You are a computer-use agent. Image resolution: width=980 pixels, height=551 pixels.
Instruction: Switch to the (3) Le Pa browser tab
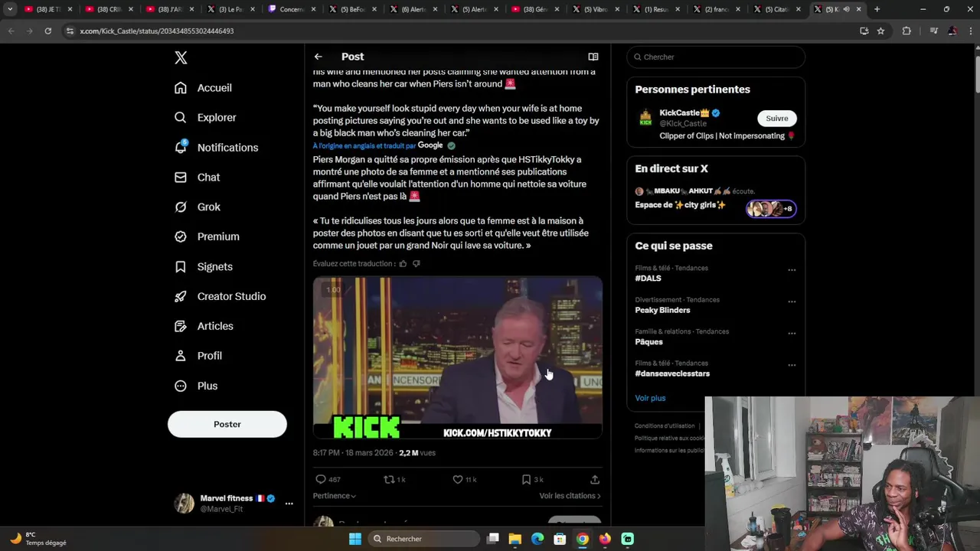[x=230, y=9]
